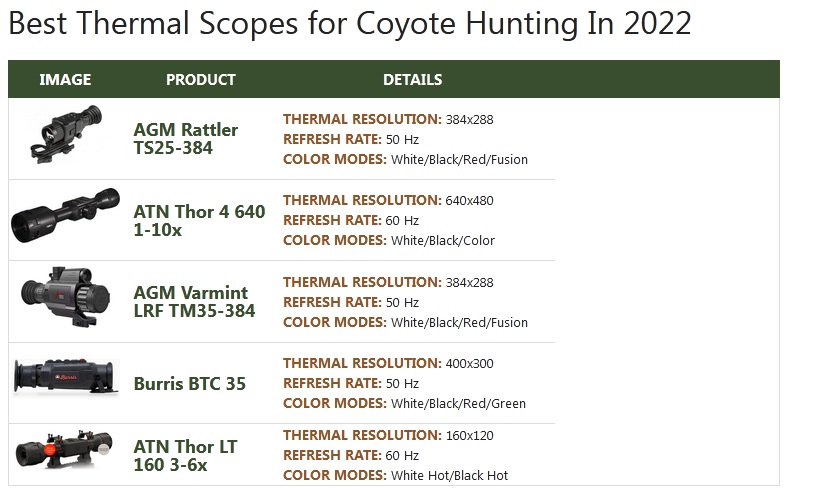Click AGM Rattler's color modes line
Image resolution: width=816 pixels, height=490 pixels.
(405, 159)
